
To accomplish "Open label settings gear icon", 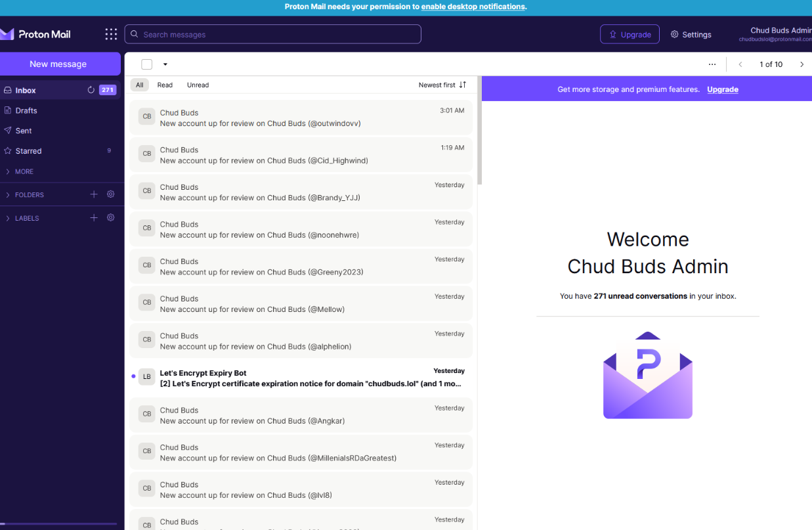I will click(x=111, y=217).
